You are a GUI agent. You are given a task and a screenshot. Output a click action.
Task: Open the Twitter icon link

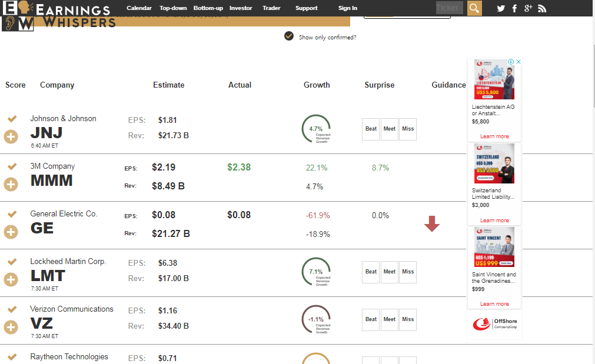pos(501,8)
